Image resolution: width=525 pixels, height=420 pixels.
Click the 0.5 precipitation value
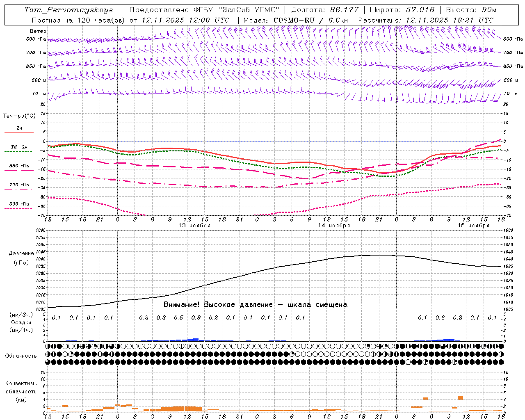point(178,317)
